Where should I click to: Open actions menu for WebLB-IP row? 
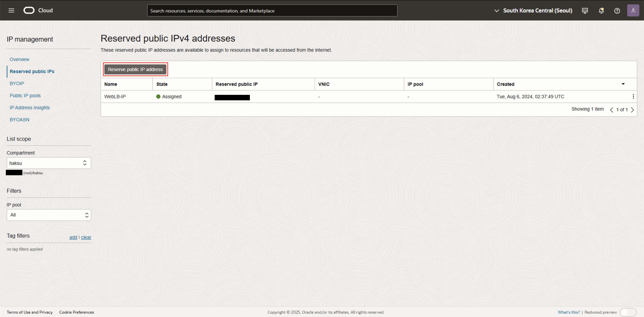coord(633,97)
